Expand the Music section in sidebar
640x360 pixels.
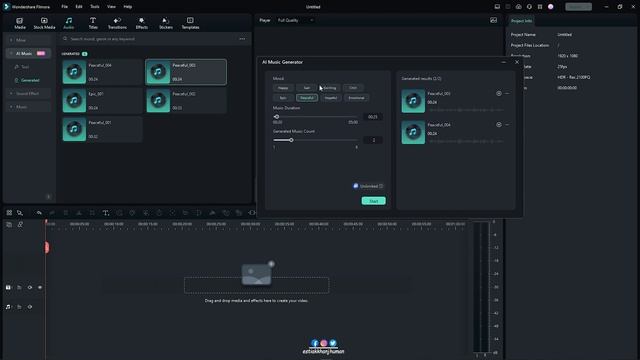[28, 107]
